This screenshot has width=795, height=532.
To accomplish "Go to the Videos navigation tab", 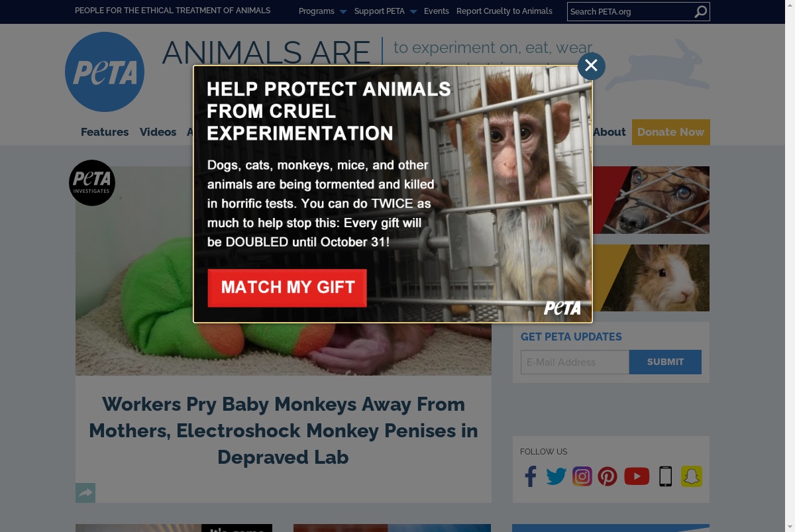I will [158, 132].
